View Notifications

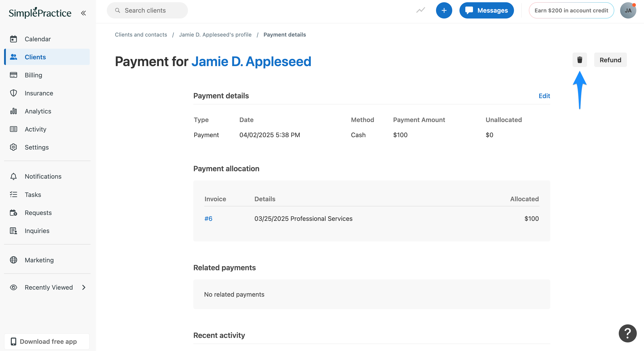[47, 176]
